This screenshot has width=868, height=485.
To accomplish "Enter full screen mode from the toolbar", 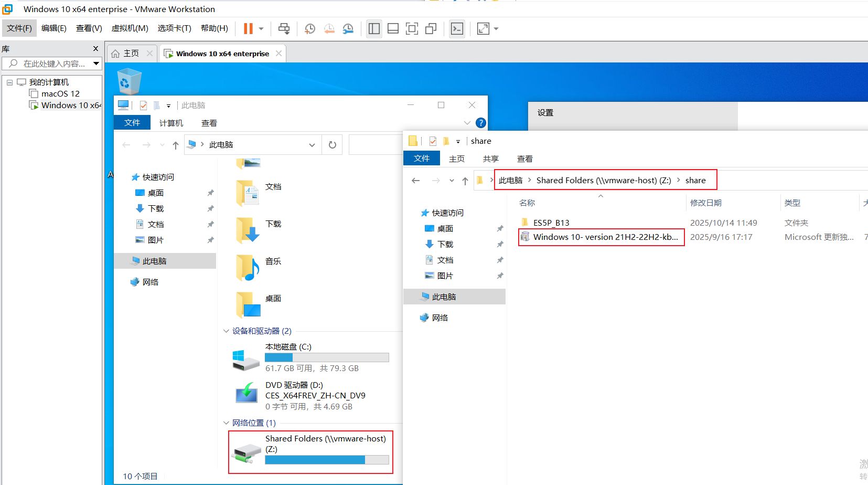I will 412,29.
